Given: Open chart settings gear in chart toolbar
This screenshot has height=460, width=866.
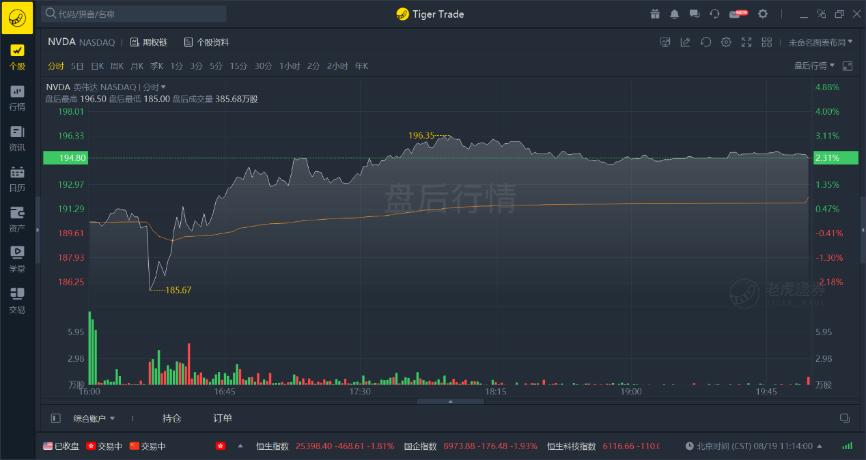Looking at the screenshot, I should point(726,42).
